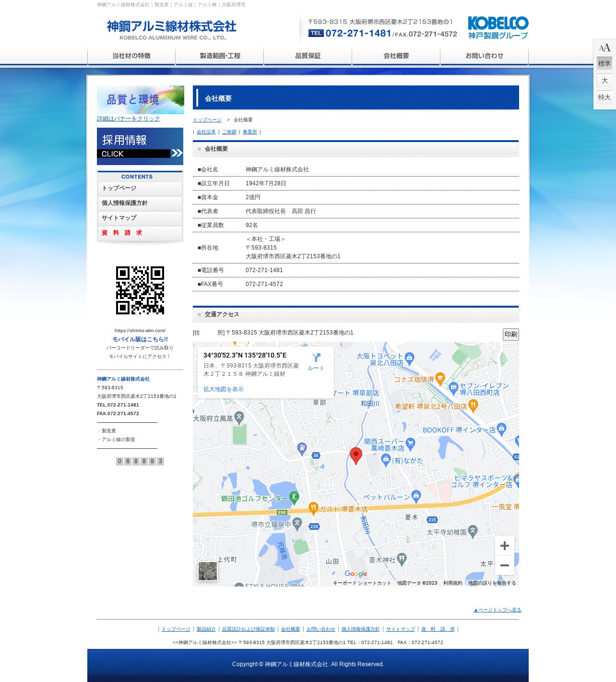The height and width of the screenshot is (682, 616).
Task: Jump to ご挨拶 anchor link
Action: [x=229, y=132]
